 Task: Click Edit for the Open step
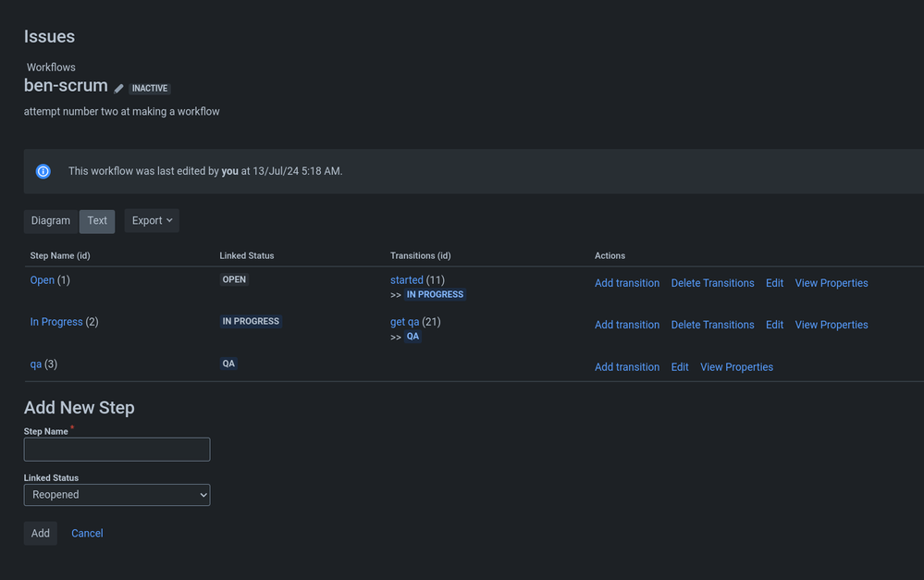tap(774, 283)
